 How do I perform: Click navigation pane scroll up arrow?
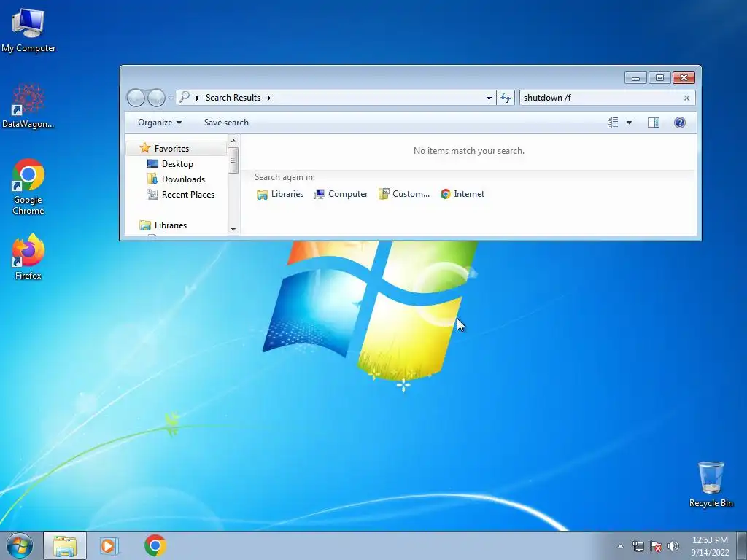click(x=233, y=141)
